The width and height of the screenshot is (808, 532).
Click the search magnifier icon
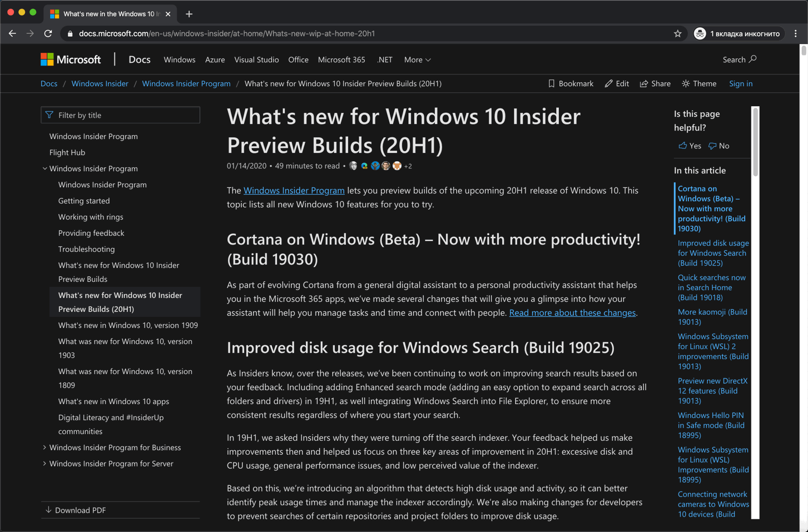(x=753, y=59)
